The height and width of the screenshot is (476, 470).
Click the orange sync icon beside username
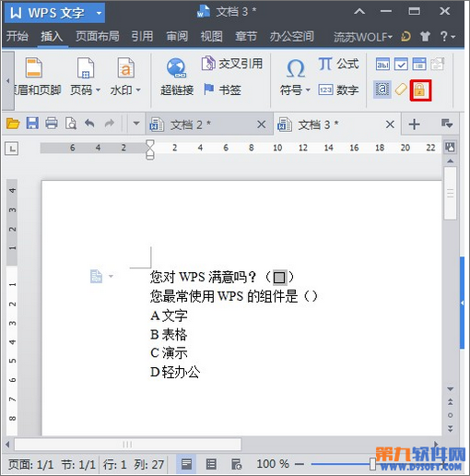(x=405, y=37)
